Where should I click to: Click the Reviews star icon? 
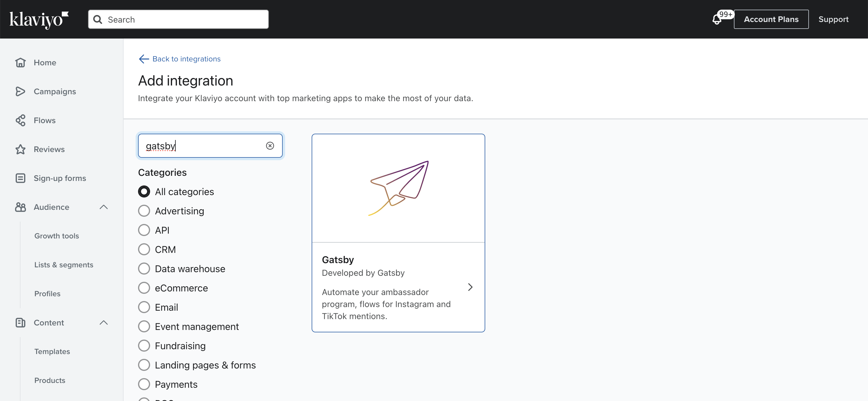point(20,150)
